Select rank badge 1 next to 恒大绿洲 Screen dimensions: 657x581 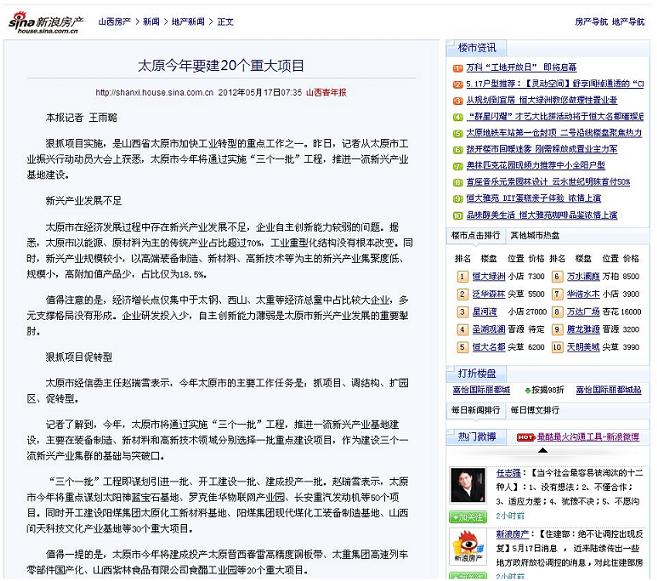[462, 276]
